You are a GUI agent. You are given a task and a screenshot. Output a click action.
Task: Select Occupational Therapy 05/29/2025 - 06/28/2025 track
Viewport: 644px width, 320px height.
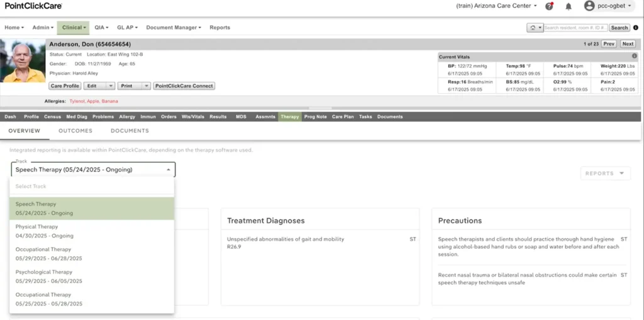[x=92, y=254]
